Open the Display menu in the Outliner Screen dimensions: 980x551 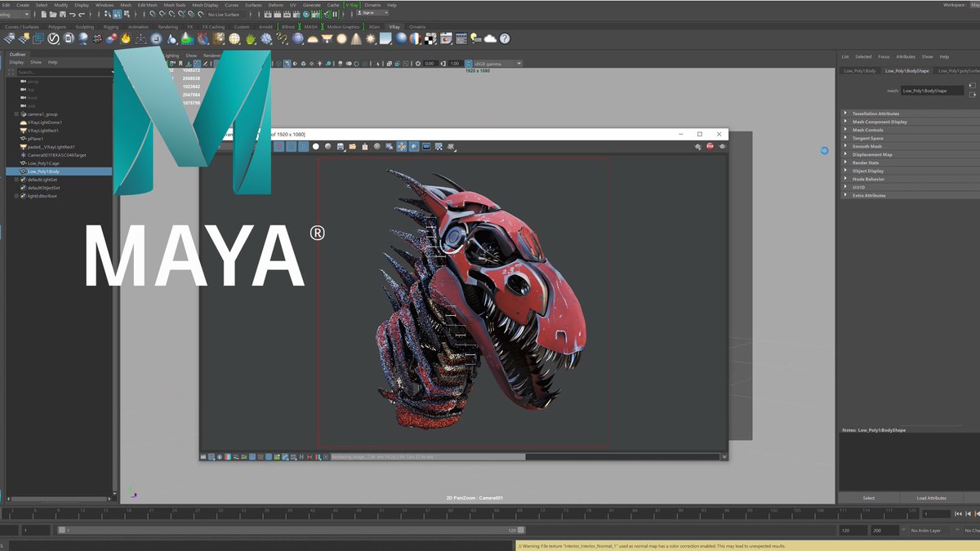tap(16, 62)
